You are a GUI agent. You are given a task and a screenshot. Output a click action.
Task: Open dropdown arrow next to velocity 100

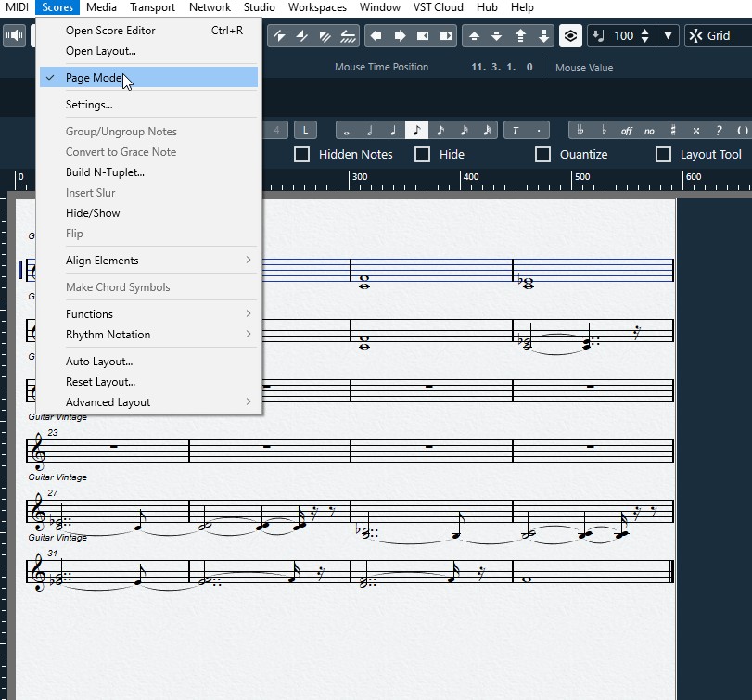[668, 36]
